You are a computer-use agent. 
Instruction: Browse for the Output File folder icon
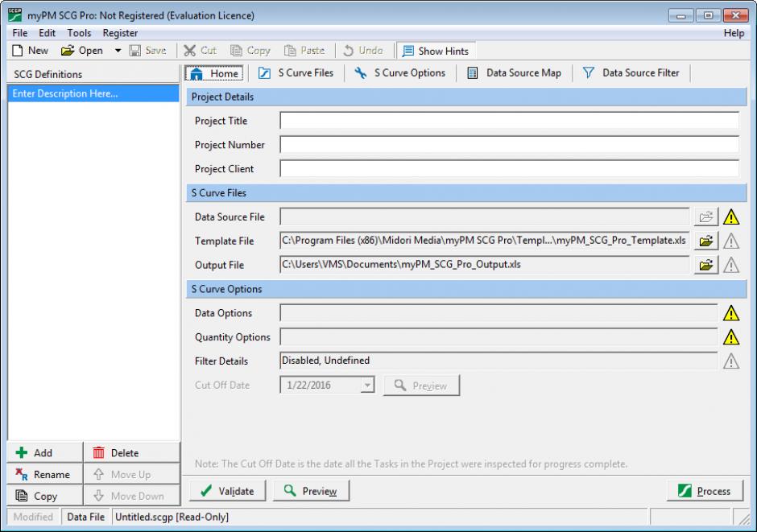[x=705, y=265]
